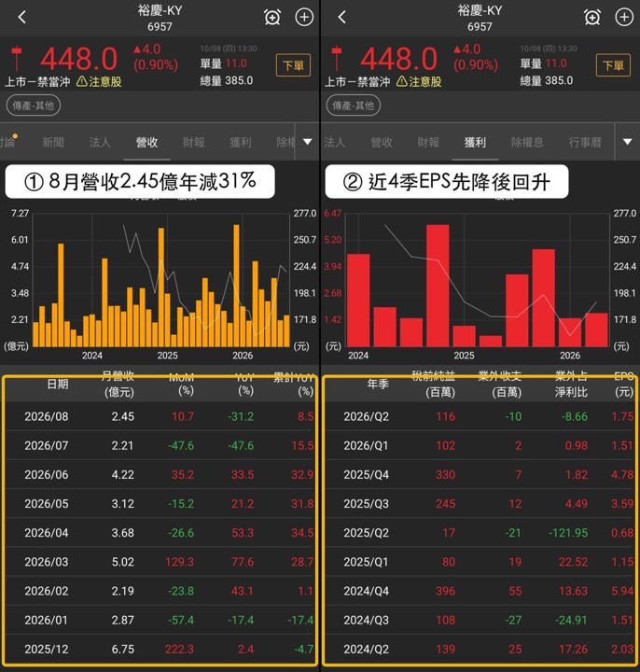Image resolution: width=640 pixels, height=672 pixels.
Task: Tap the 稅前純益 column header
Action: tap(434, 384)
